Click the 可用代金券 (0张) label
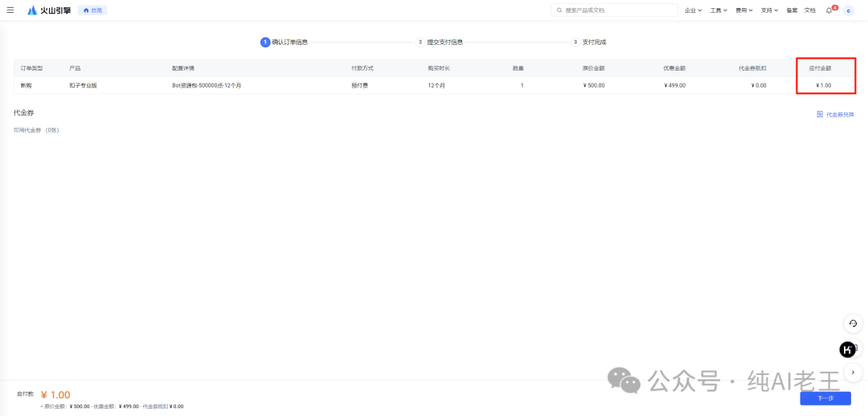 (36, 131)
